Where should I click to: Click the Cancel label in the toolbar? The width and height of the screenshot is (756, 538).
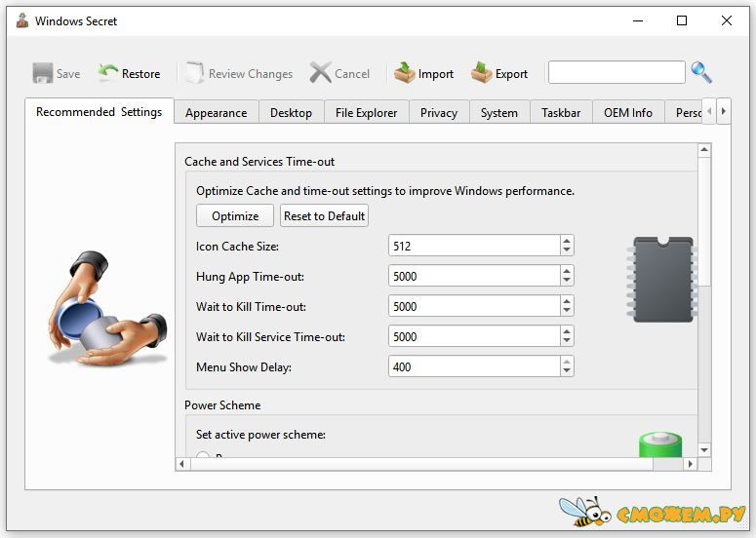(352, 74)
